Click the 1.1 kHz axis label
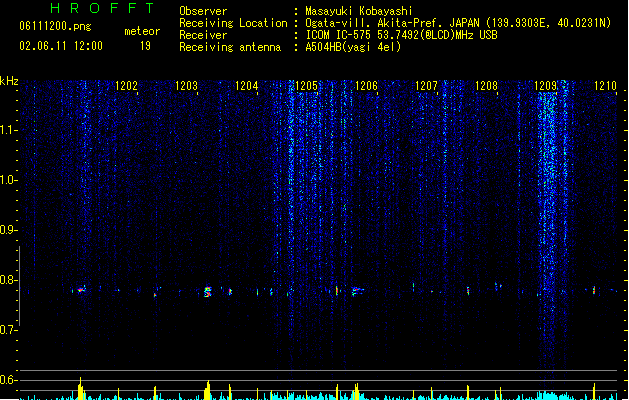The height and width of the screenshot is (400, 629). (8, 130)
